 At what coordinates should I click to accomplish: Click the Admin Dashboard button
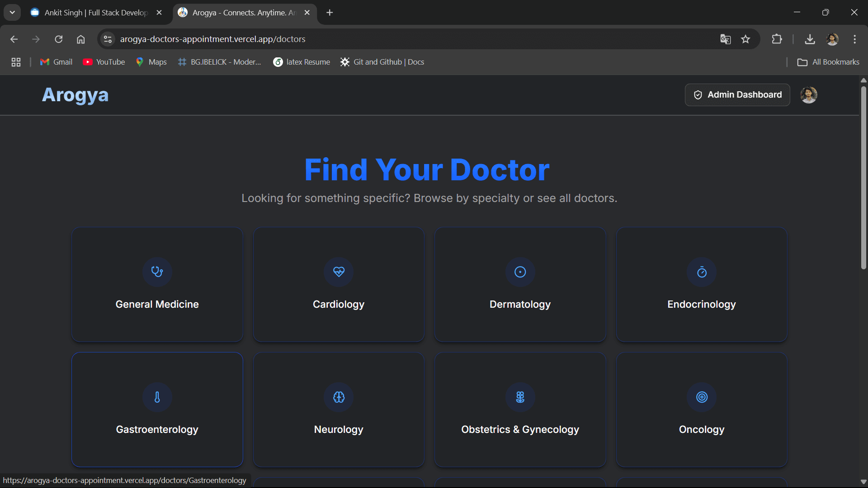click(737, 95)
